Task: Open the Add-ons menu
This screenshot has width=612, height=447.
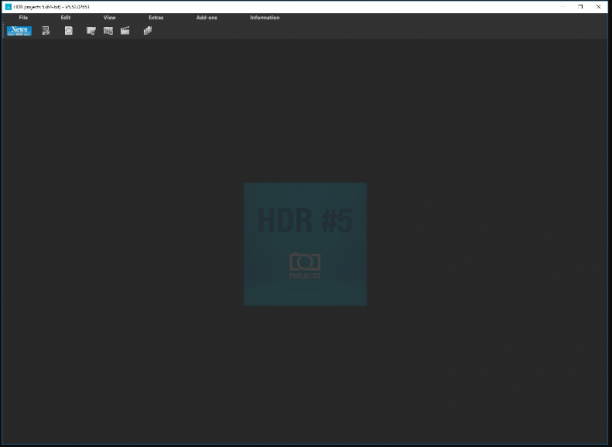Action: pyautogui.click(x=207, y=18)
